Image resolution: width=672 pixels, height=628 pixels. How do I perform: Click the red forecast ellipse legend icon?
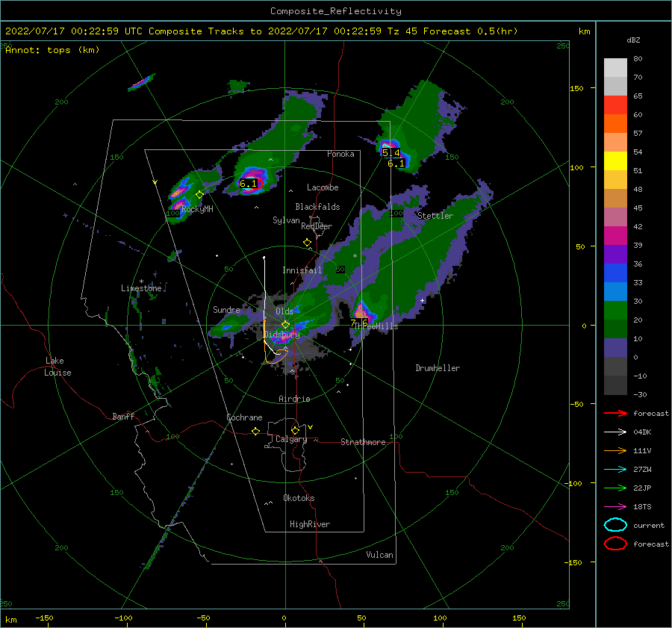click(615, 544)
